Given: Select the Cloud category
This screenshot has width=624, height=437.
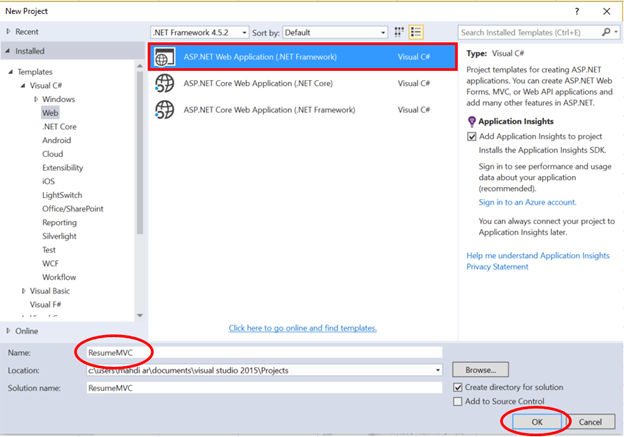Looking at the screenshot, I should 53,154.
